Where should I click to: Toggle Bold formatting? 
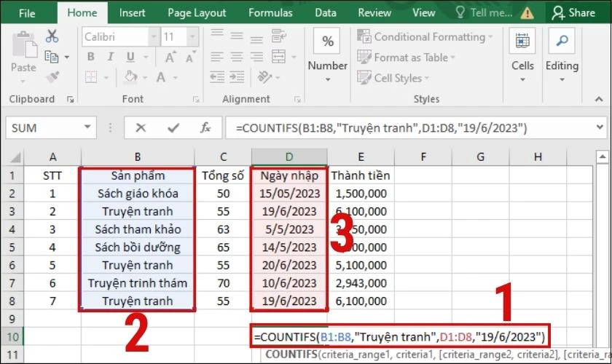[90, 57]
